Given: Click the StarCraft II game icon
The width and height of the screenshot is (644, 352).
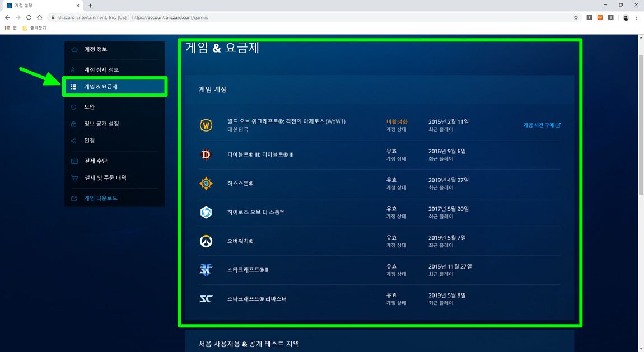Looking at the screenshot, I should coord(206,270).
